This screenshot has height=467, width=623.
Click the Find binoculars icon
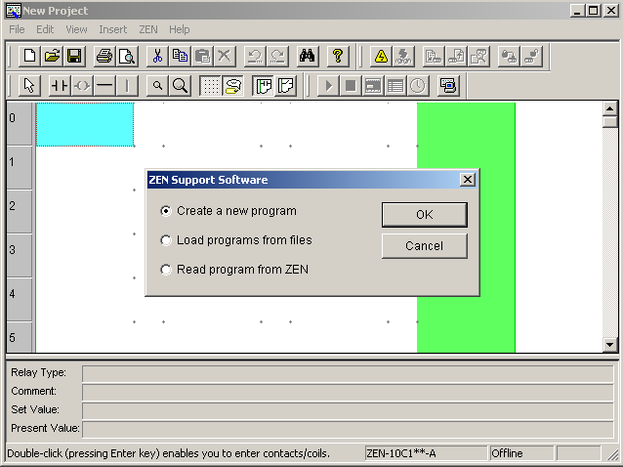[x=307, y=56]
